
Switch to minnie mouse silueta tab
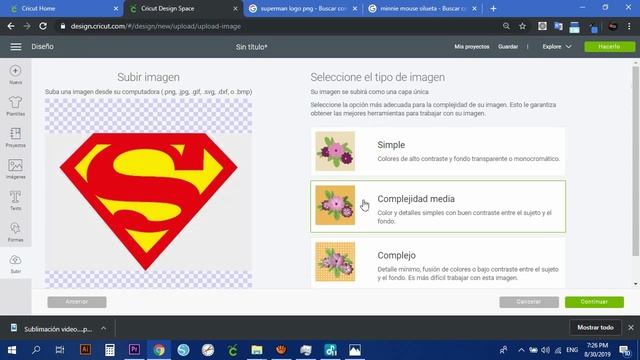click(x=422, y=8)
